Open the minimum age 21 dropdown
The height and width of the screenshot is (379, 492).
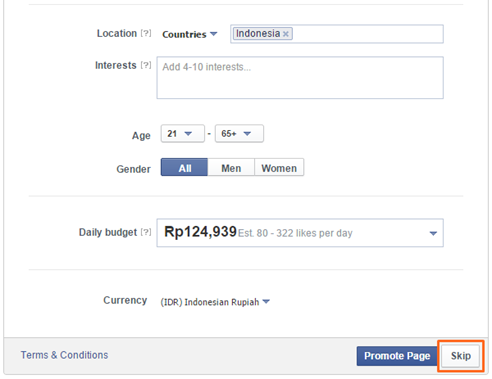click(x=183, y=134)
